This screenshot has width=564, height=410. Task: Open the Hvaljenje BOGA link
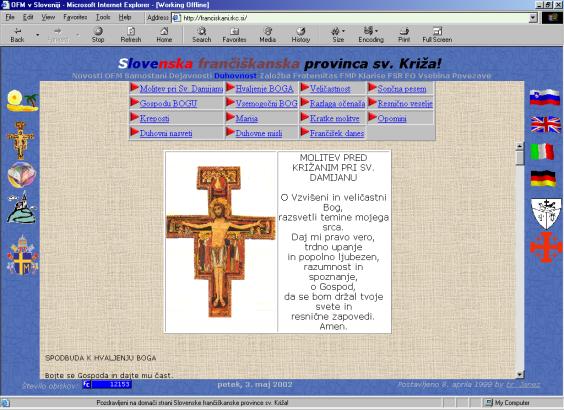pyautogui.click(x=264, y=89)
